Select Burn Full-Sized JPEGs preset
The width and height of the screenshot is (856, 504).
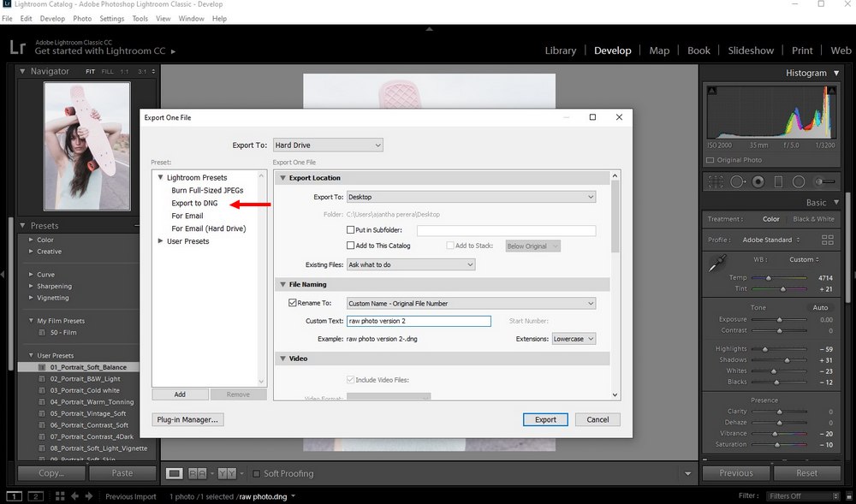click(x=207, y=190)
